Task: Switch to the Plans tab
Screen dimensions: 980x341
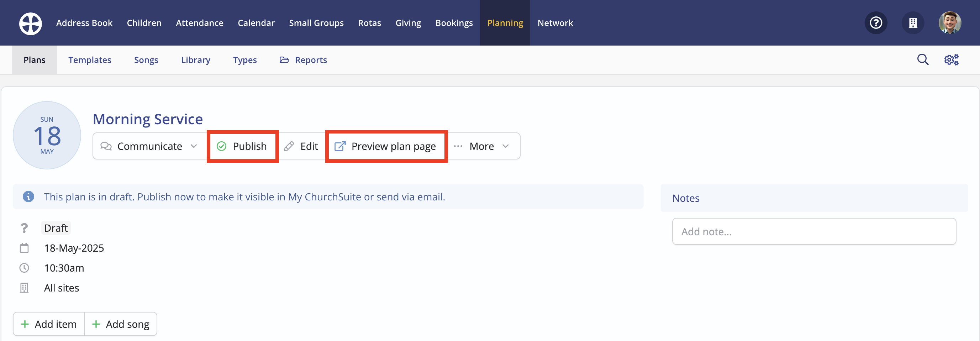Action: click(35, 60)
